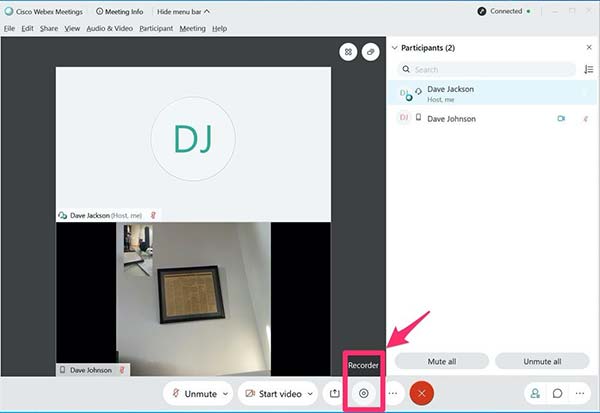Screen dimensions: 600x413
Task: Open the Chat panel icon
Action: (558, 393)
